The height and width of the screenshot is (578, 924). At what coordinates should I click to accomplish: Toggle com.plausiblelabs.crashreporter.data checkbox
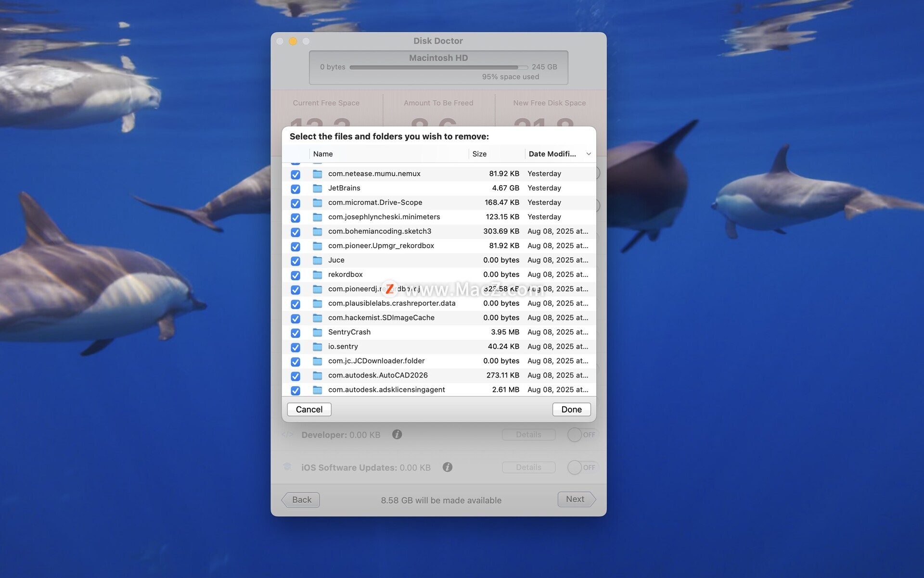click(x=295, y=304)
